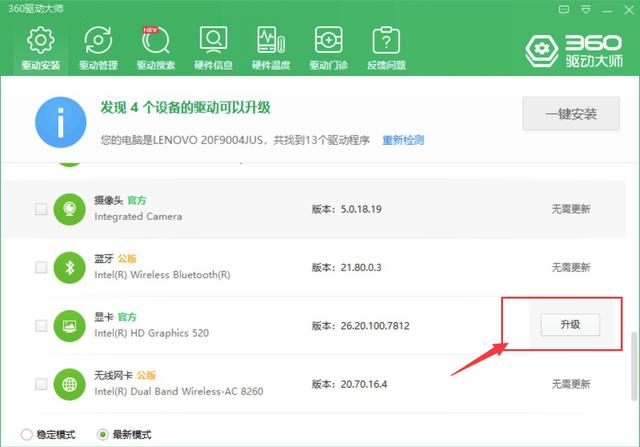Minimize the 360驱动大师 window
The height and width of the screenshot is (447, 640).
(607, 10)
